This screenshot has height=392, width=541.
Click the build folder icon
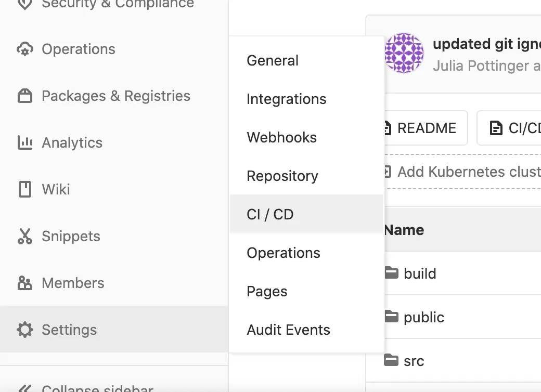coord(391,273)
